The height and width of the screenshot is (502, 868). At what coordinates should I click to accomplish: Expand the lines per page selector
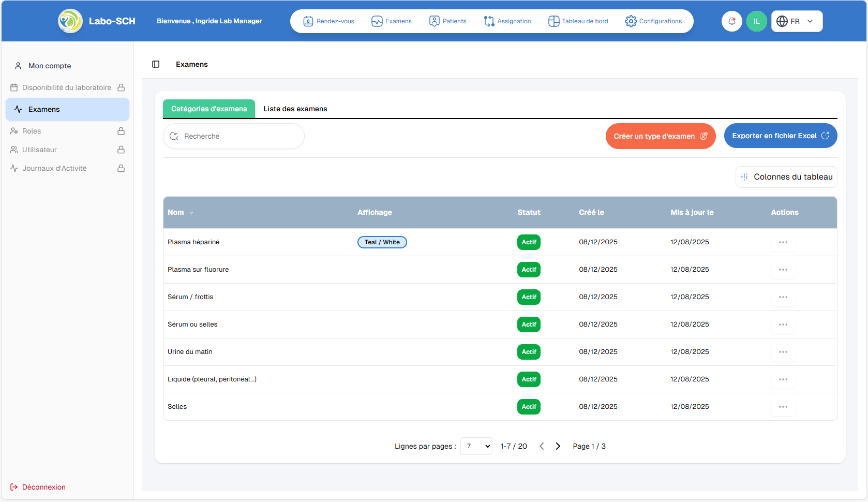(x=476, y=446)
